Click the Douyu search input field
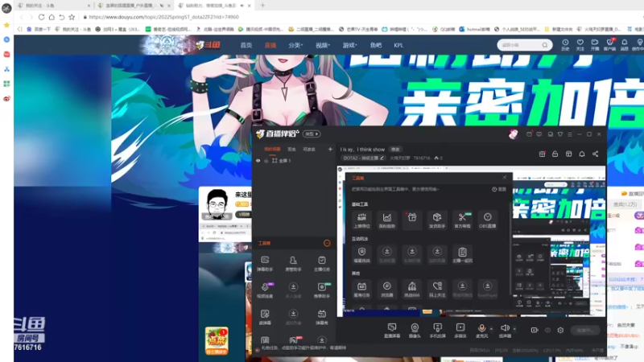Image resolution: width=644 pixels, height=362 pixels. tap(525, 45)
